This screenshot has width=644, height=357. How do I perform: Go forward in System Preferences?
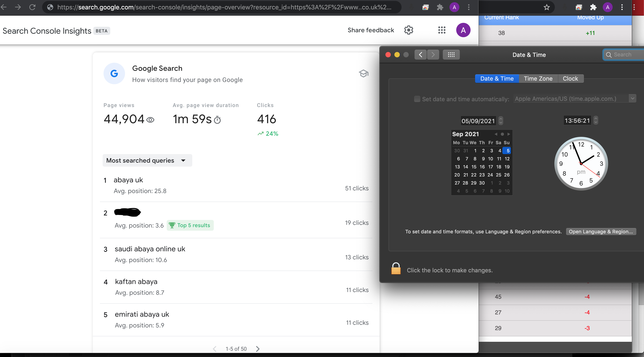(x=433, y=55)
